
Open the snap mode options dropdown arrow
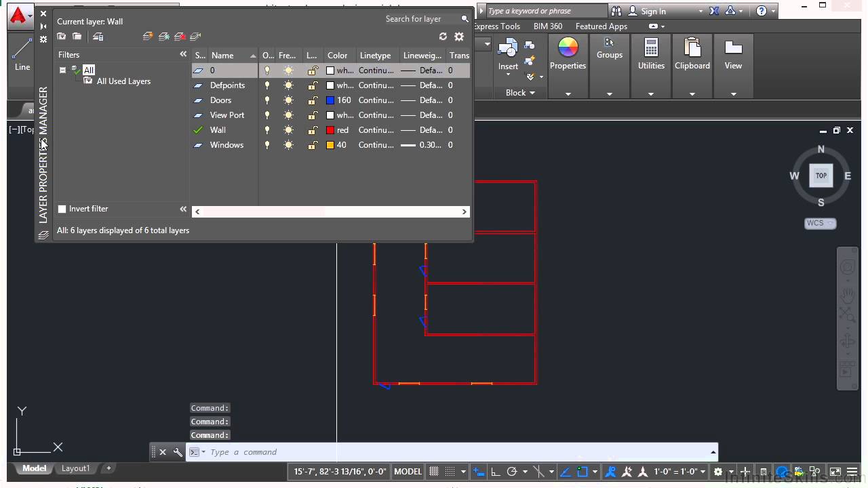[x=463, y=472]
